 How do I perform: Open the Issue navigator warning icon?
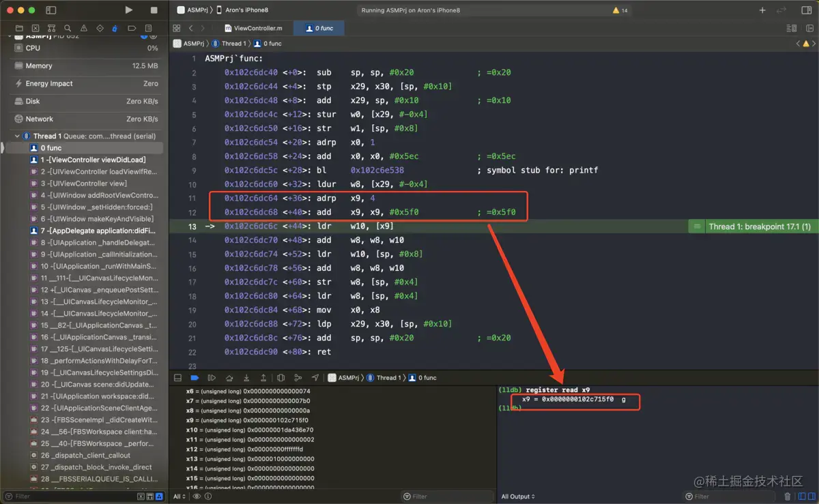(84, 28)
